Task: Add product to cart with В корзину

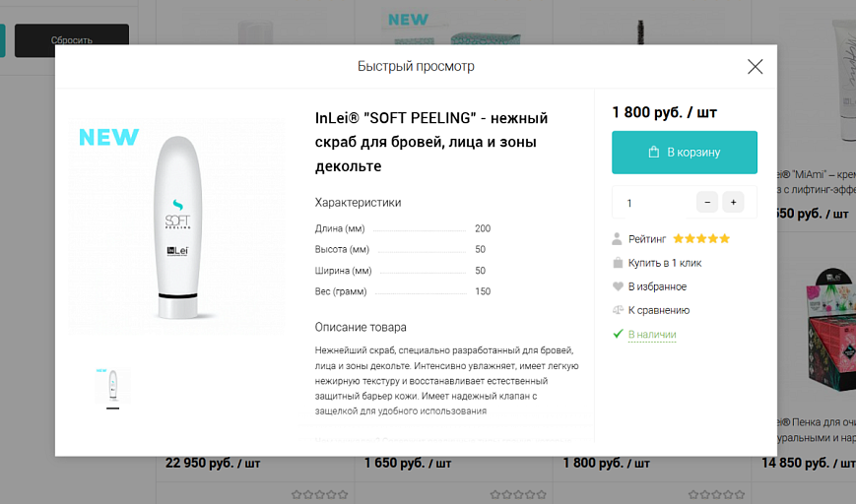Action: (685, 153)
